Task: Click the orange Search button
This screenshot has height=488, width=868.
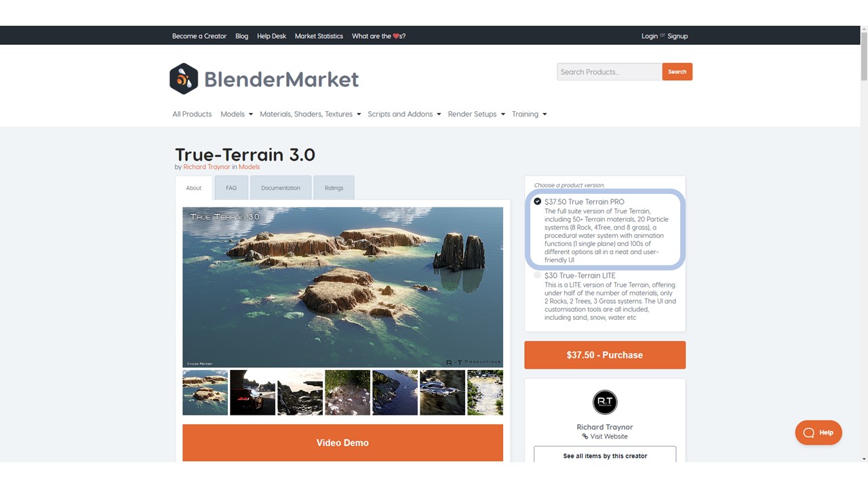Action: click(677, 72)
